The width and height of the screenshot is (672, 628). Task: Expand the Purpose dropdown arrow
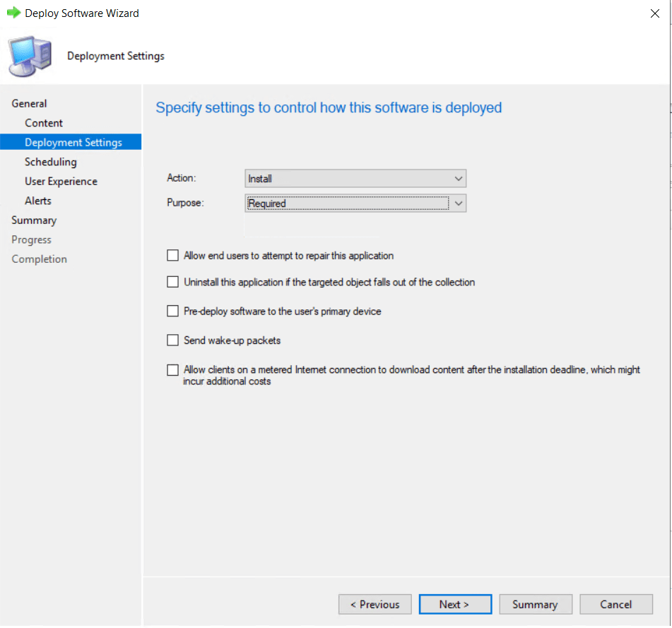click(458, 203)
